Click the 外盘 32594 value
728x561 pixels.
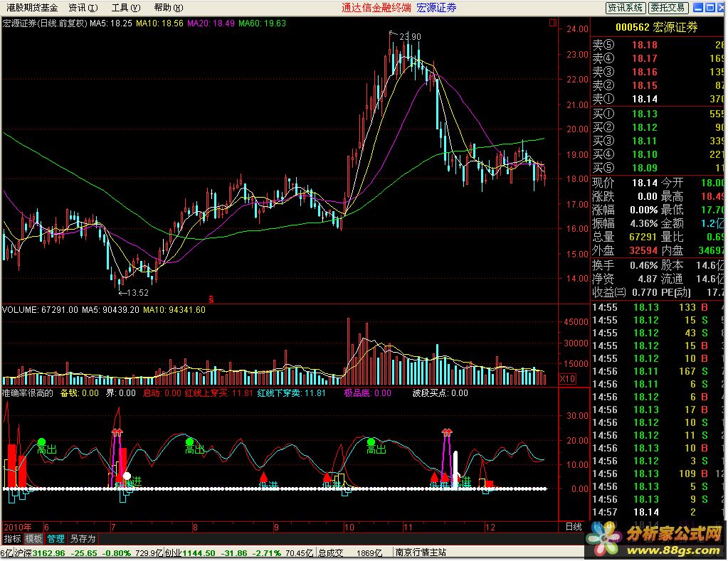(x=643, y=250)
